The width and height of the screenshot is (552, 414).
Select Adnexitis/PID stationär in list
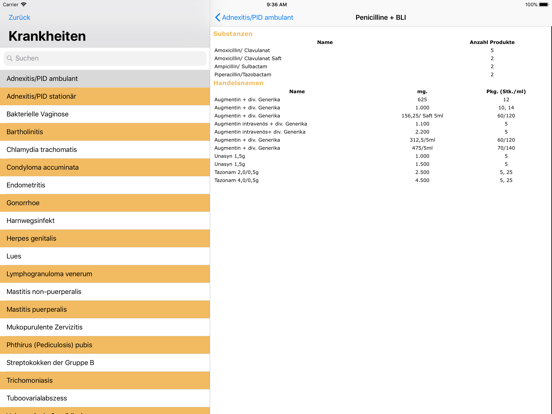[x=105, y=96]
